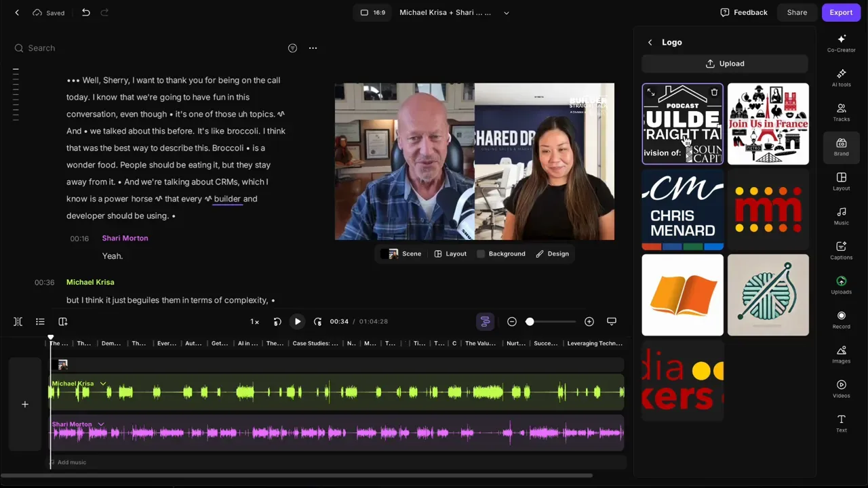Click the Co-Creator sidebar icon

pyautogui.click(x=841, y=43)
